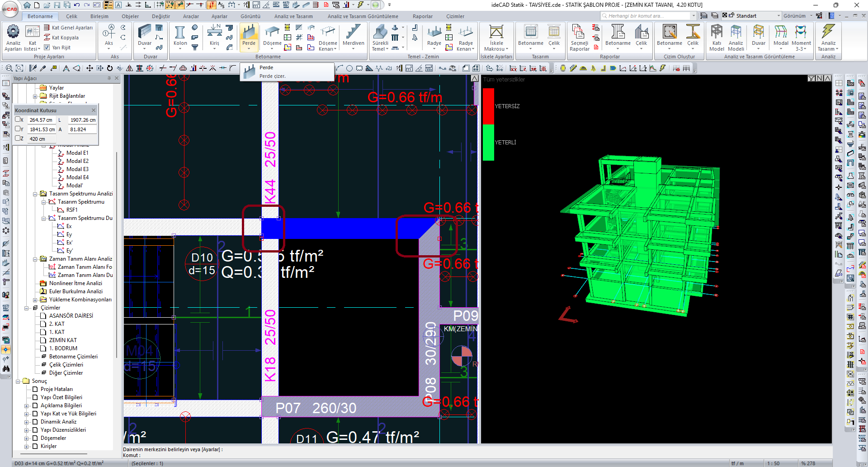Select the Kolon column tool
Screen dimensions: 868x467
pyautogui.click(x=180, y=36)
